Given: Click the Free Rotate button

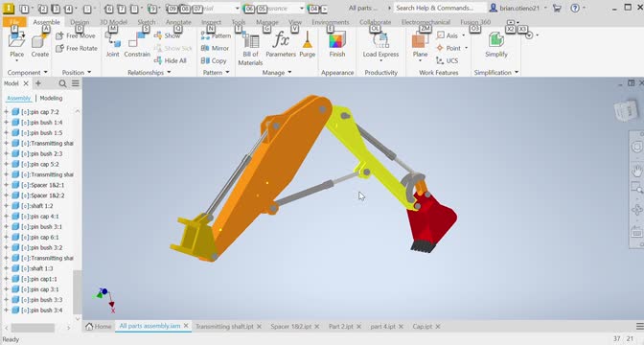Looking at the screenshot, I should (x=77, y=48).
